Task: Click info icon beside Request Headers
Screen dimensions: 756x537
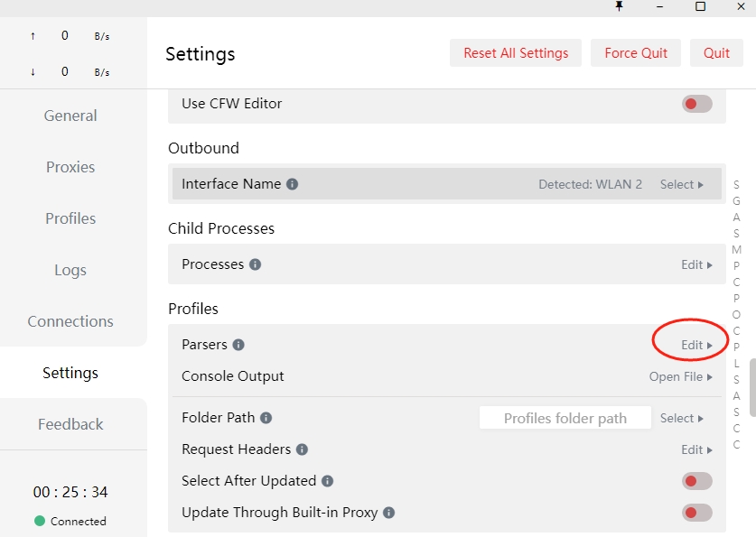Action: point(303,449)
